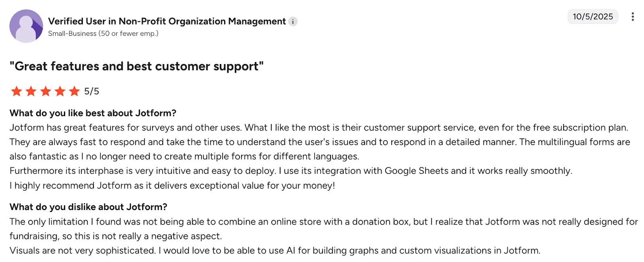Click the "Visuals are not very sophisticated" line

click(x=275, y=251)
